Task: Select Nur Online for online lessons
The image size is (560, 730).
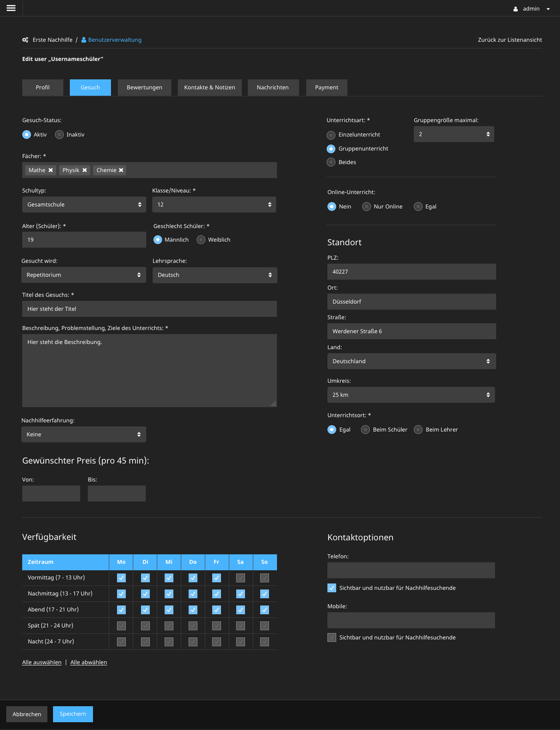Action: (x=367, y=206)
